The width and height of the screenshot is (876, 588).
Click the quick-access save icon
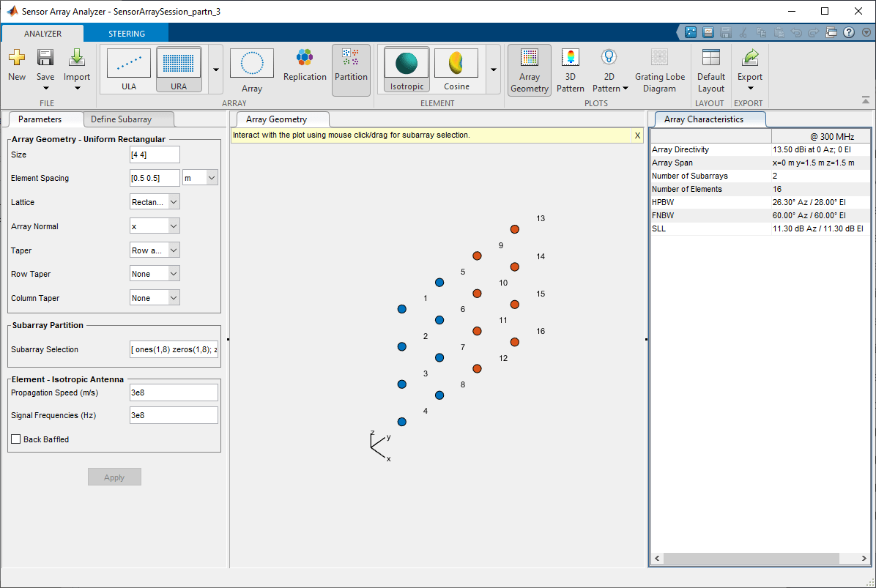[x=726, y=32]
